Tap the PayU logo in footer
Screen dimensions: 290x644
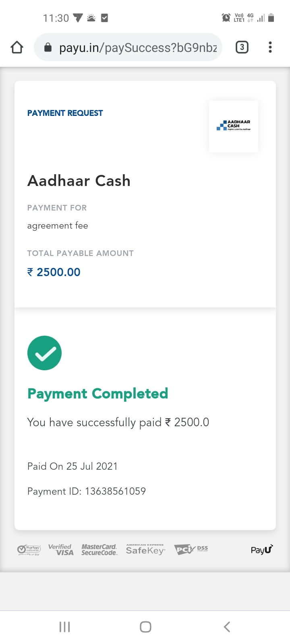click(261, 550)
